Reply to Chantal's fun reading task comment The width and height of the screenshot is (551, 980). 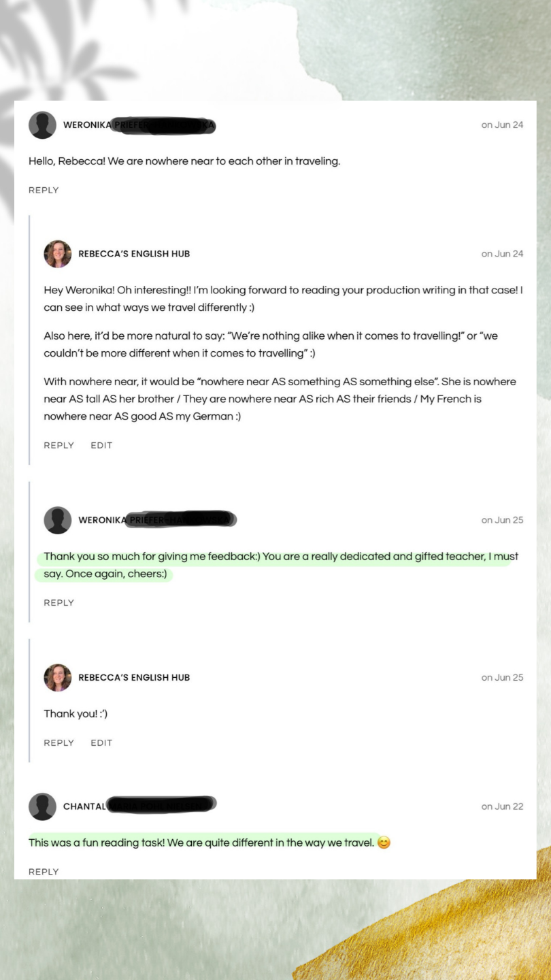click(x=44, y=872)
